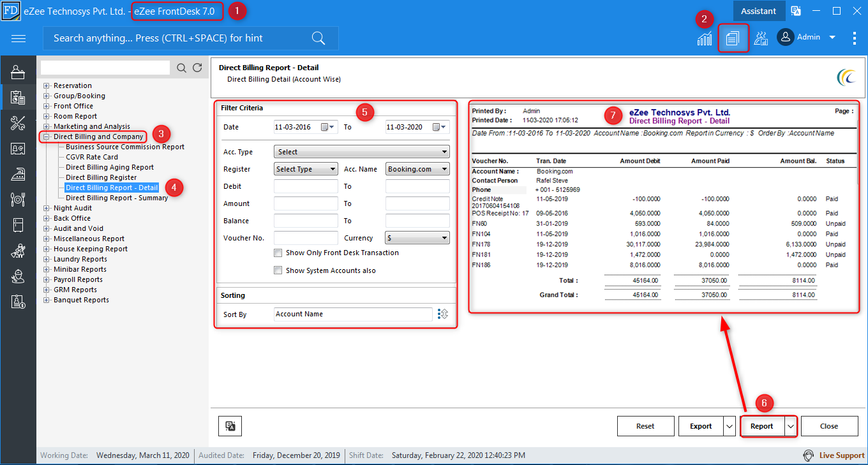Open Direct Billing Report - Summary
Viewport: 868px width, 465px height.
pyautogui.click(x=117, y=198)
